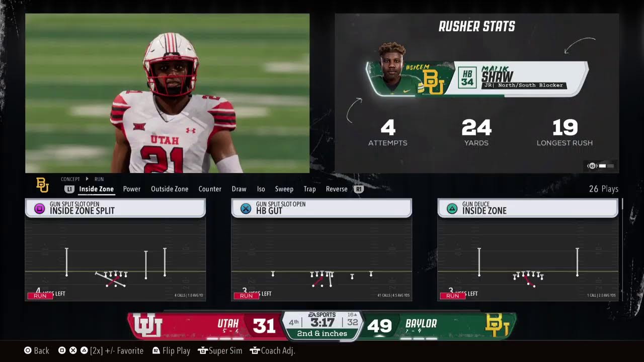
Task: Select the Iso tab
Action: point(261,189)
